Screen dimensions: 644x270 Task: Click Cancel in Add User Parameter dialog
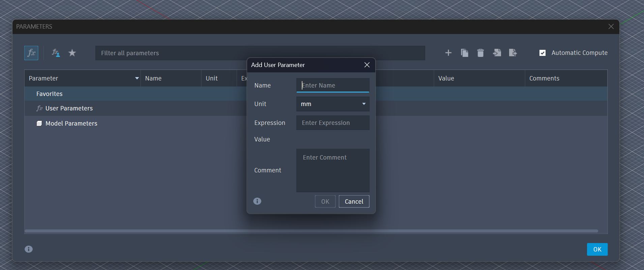[354, 201]
